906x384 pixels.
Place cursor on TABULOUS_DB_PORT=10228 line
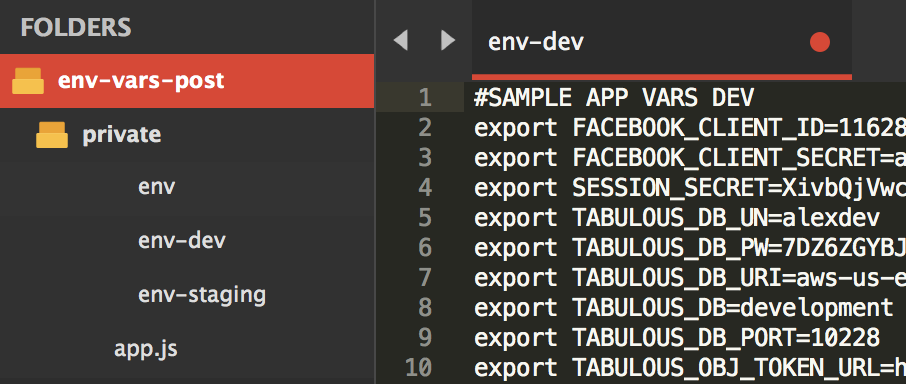click(677, 338)
